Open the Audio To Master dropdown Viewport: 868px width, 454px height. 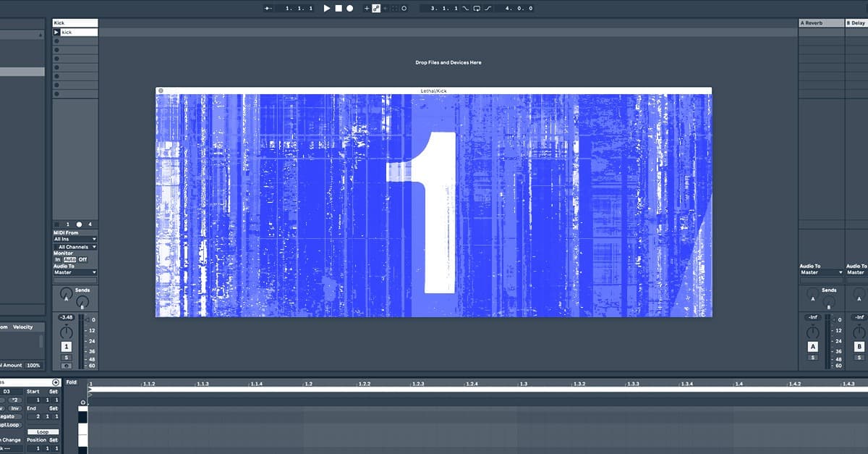pos(75,272)
